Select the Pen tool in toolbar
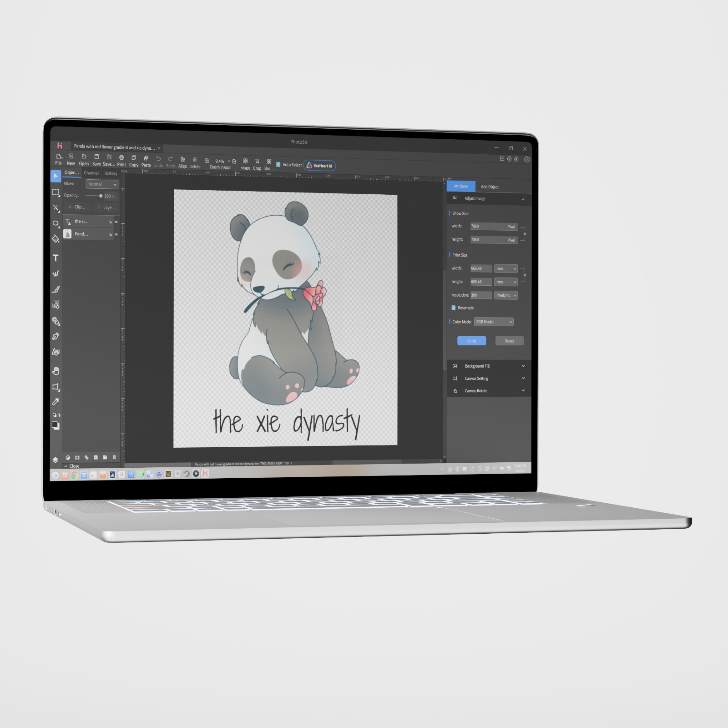Image resolution: width=728 pixels, height=728 pixels. pos(56,336)
